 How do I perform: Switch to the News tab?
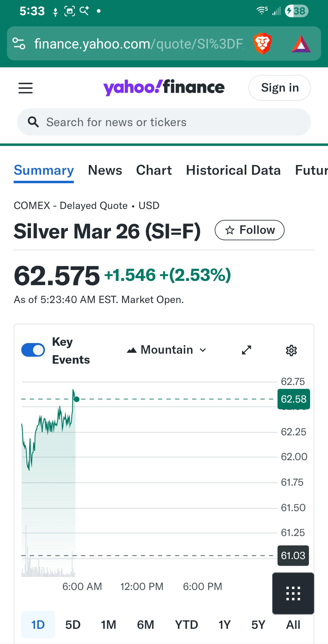coord(105,170)
